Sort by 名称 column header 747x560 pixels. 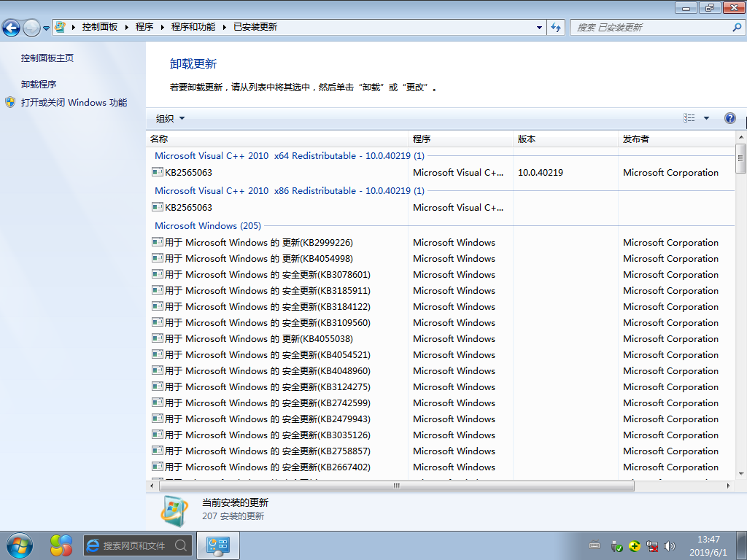(x=276, y=139)
